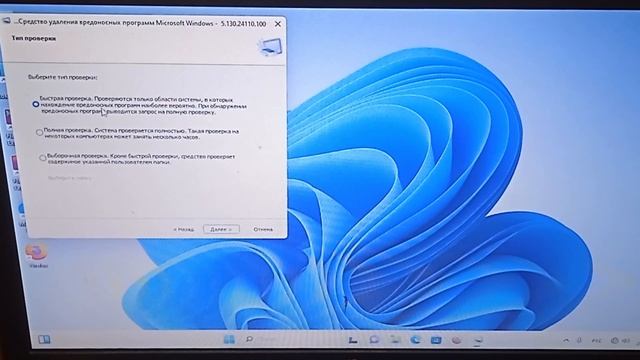Select the Выборочная проверка radio button

point(42,158)
